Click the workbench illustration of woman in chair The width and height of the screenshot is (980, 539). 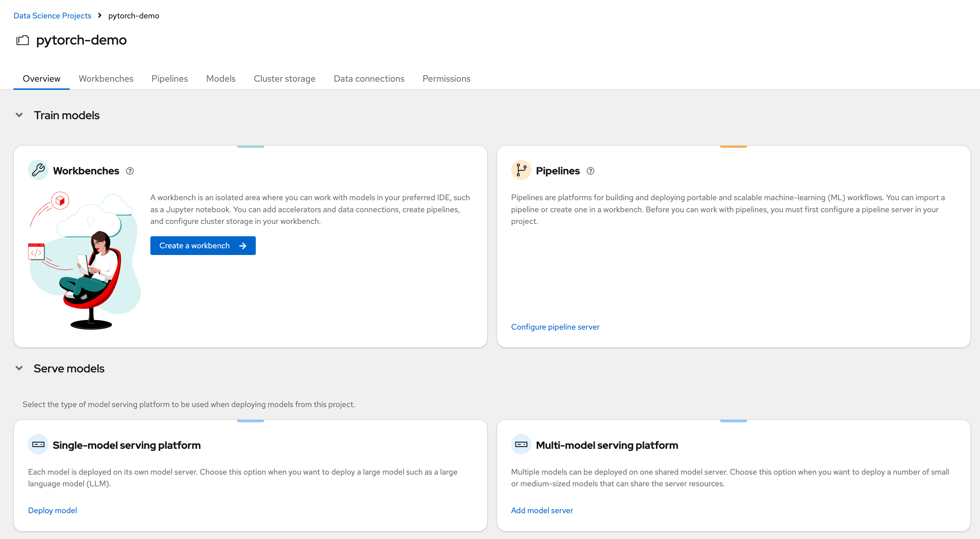pos(85,261)
